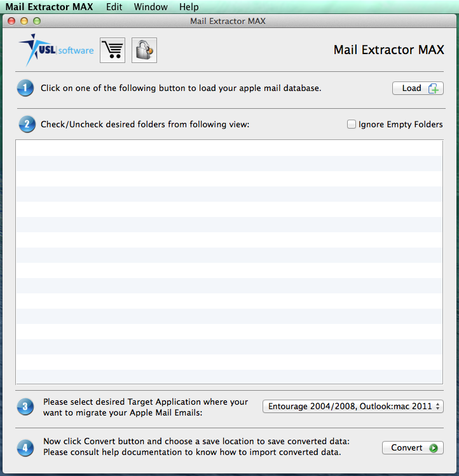Click the USL Software logo

(56, 50)
